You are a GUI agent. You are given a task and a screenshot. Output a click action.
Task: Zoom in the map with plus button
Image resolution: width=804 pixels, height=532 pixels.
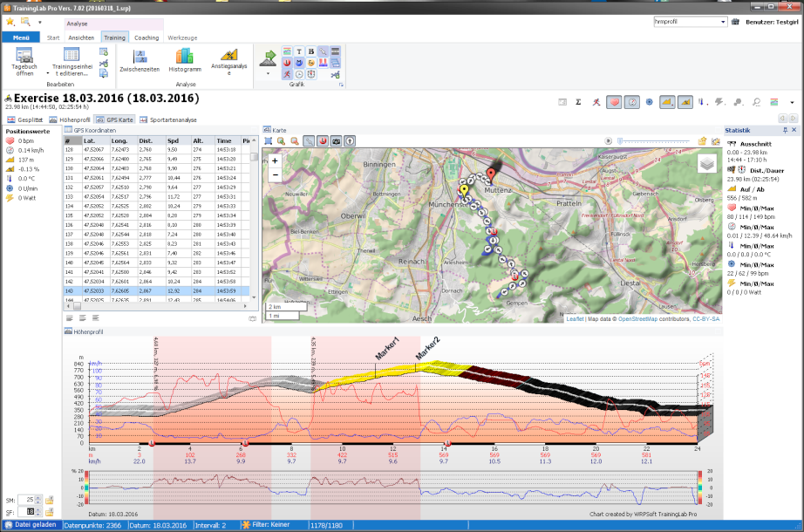click(x=276, y=160)
